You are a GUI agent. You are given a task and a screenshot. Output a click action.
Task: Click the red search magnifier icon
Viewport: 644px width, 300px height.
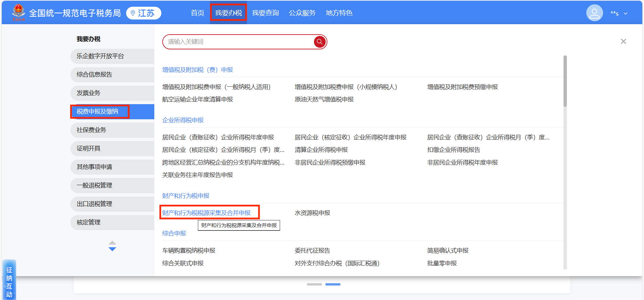(x=319, y=42)
